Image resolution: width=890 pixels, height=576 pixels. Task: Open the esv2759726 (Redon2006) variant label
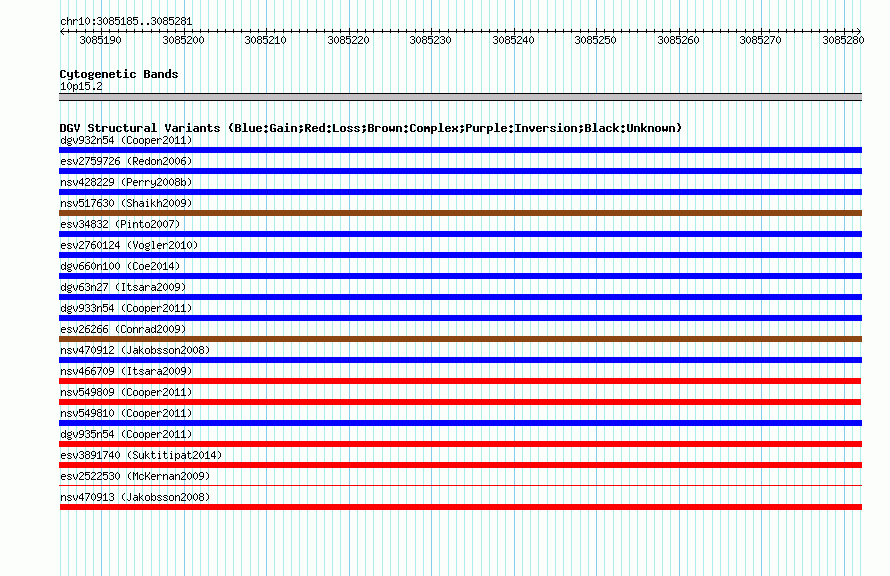[126, 161]
